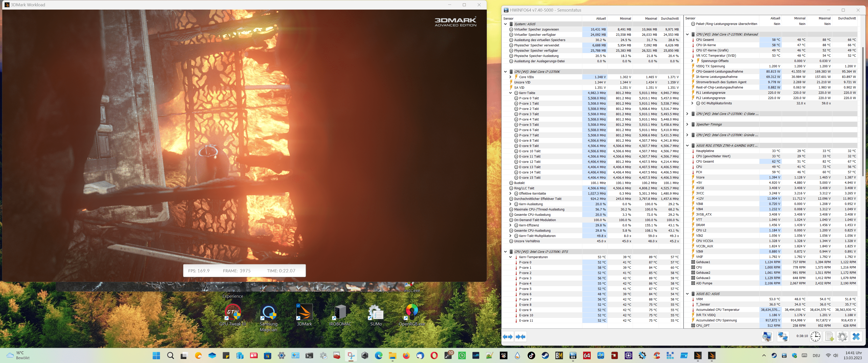Click the left Maximal column header

[x=646, y=18]
